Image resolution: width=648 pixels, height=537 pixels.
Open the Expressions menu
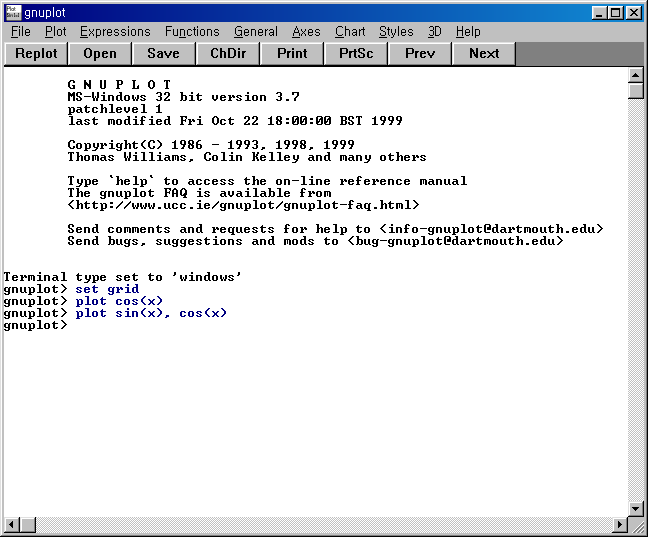(x=115, y=32)
